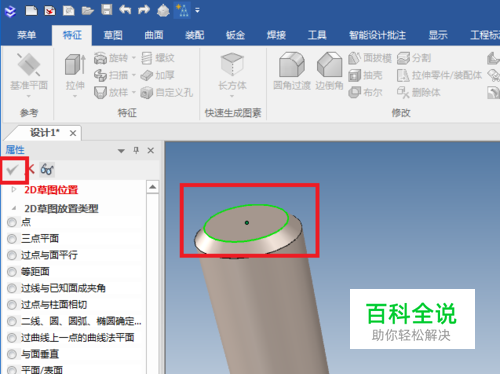
Task: Select the 螺纹 thread tool
Action: coord(158,58)
